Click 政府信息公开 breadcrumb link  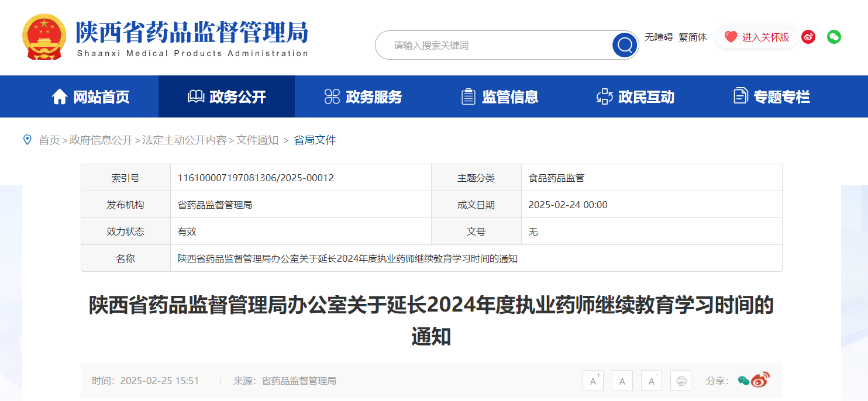(101, 140)
